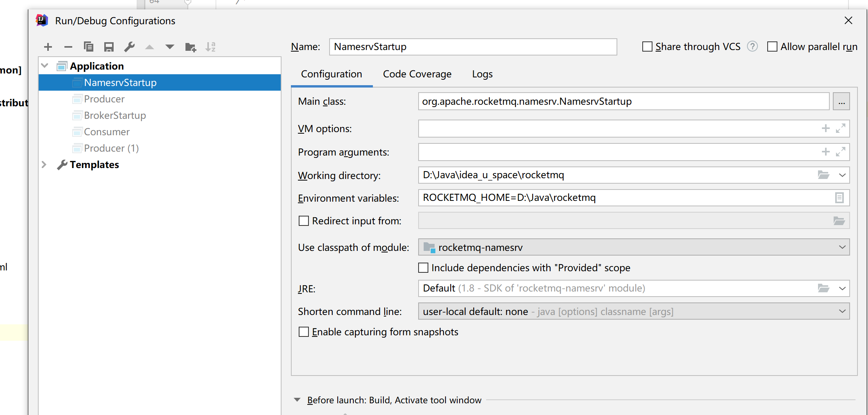The width and height of the screenshot is (868, 415).
Task: Expand the VM options field
Action: coord(841,128)
